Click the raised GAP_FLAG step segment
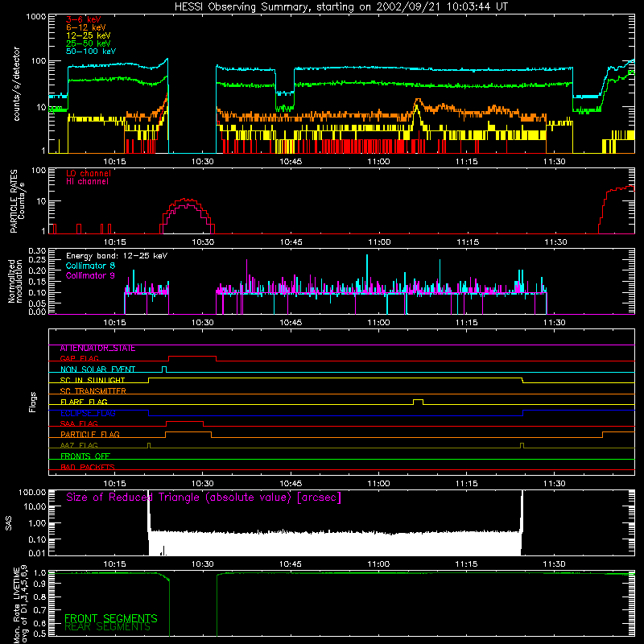Image resolution: width=644 pixels, height=644 pixels. pyautogui.click(x=192, y=357)
